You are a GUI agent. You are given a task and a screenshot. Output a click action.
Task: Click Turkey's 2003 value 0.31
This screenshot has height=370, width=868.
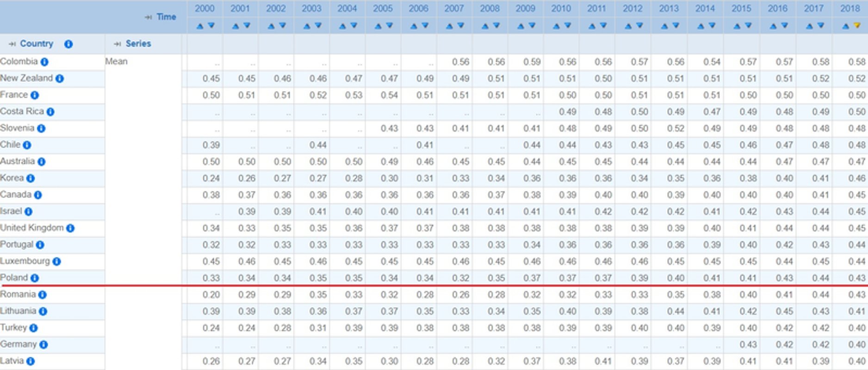coord(318,328)
